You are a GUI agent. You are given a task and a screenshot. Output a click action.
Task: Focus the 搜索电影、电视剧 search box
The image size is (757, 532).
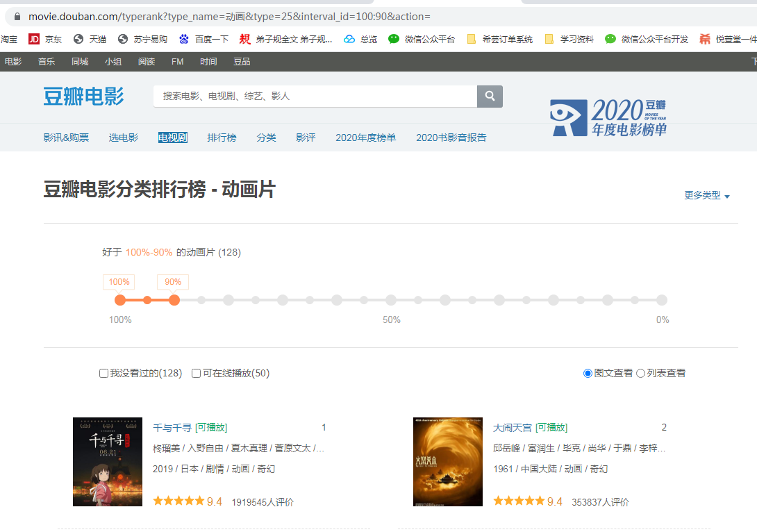[x=315, y=96]
